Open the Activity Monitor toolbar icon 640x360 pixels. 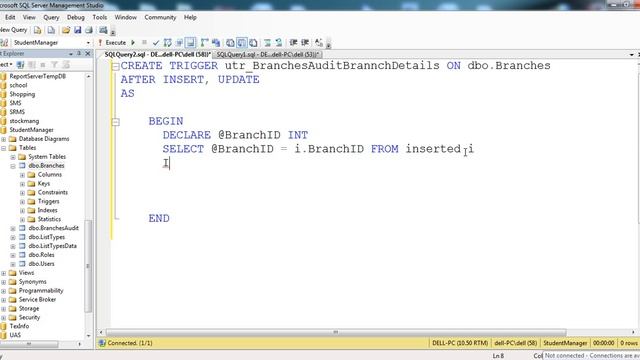103,30
